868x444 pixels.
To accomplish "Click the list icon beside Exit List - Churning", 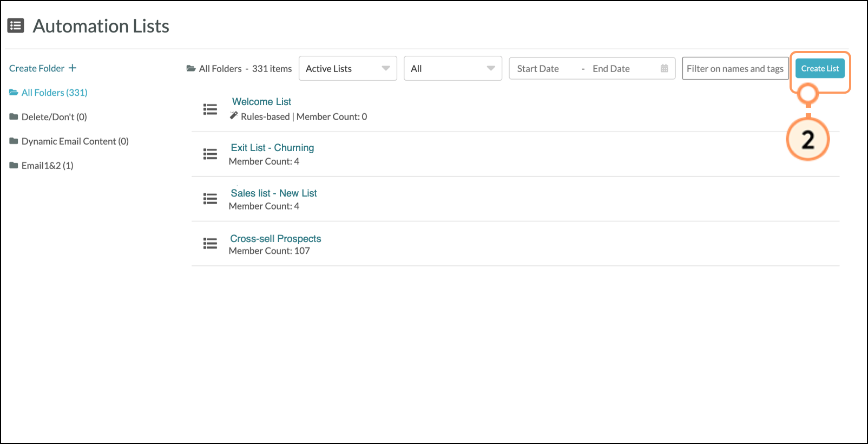I will pyautogui.click(x=210, y=154).
